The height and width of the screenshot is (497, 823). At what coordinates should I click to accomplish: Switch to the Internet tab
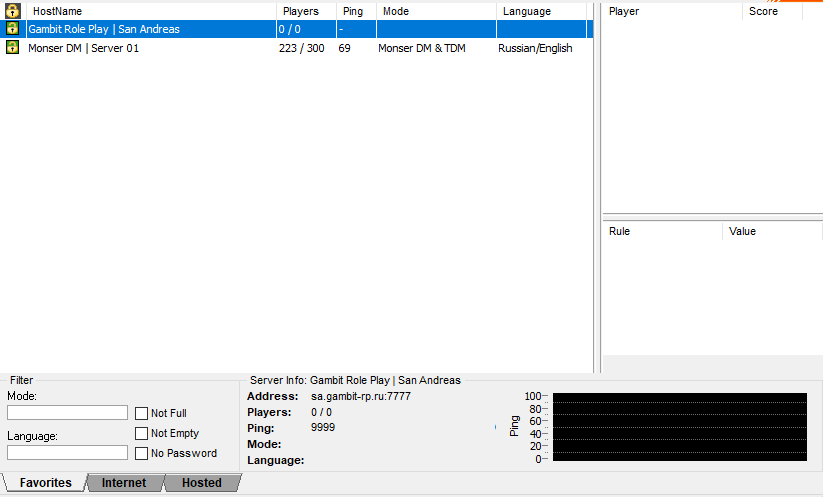click(x=123, y=483)
